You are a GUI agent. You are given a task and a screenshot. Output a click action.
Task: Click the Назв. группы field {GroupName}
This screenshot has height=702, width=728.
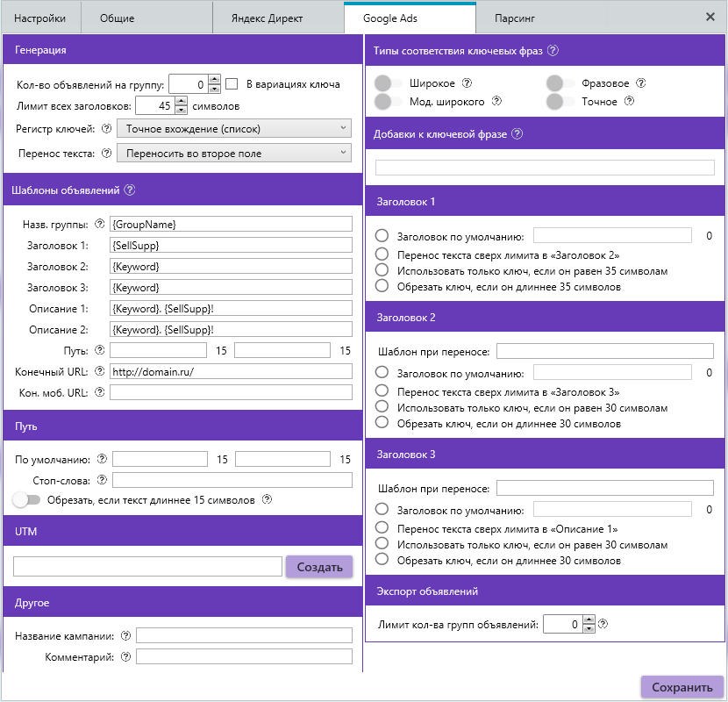pyautogui.click(x=231, y=224)
